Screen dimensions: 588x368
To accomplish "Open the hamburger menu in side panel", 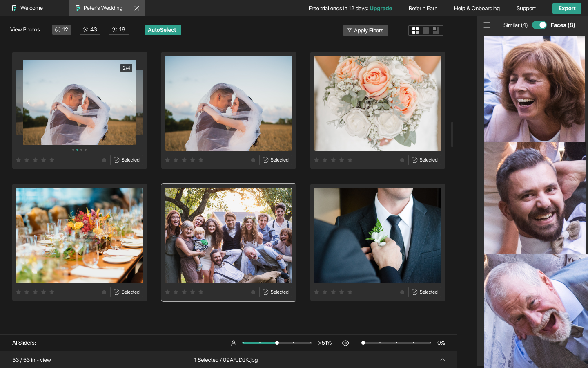I will [487, 25].
